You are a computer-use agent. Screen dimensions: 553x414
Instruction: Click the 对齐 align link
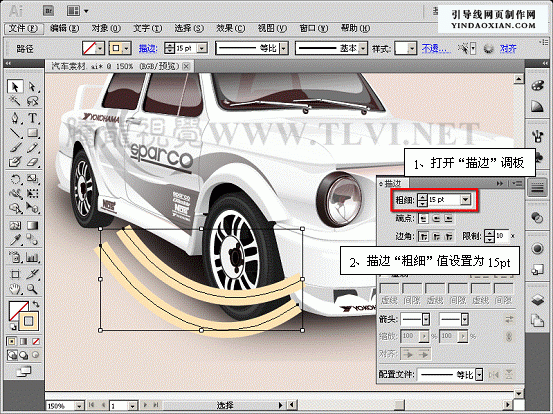[x=508, y=49]
